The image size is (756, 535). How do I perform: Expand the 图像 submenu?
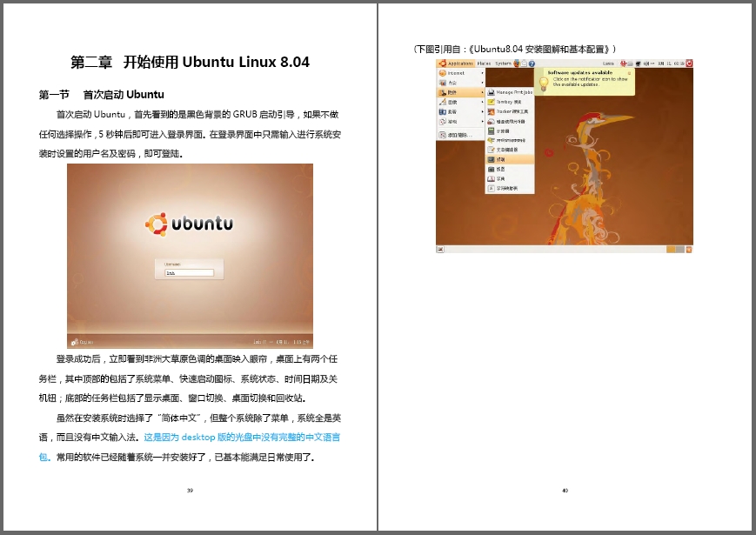click(460, 102)
